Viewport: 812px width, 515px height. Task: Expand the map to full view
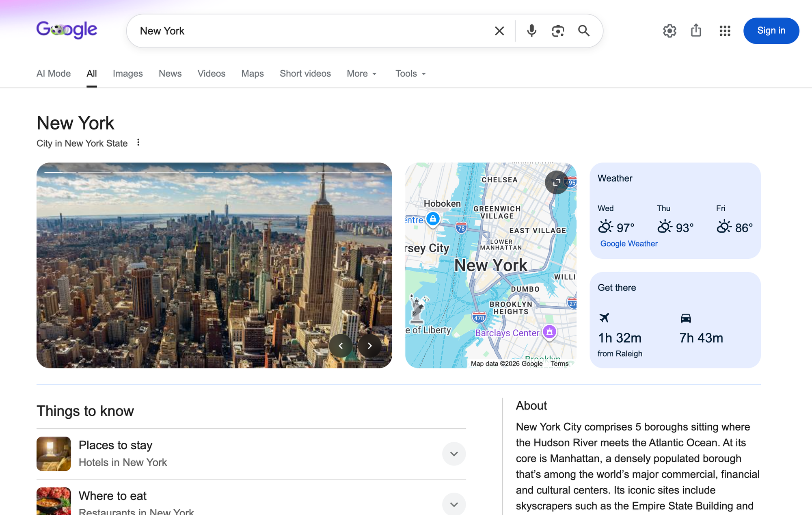click(x=557, y=182)
